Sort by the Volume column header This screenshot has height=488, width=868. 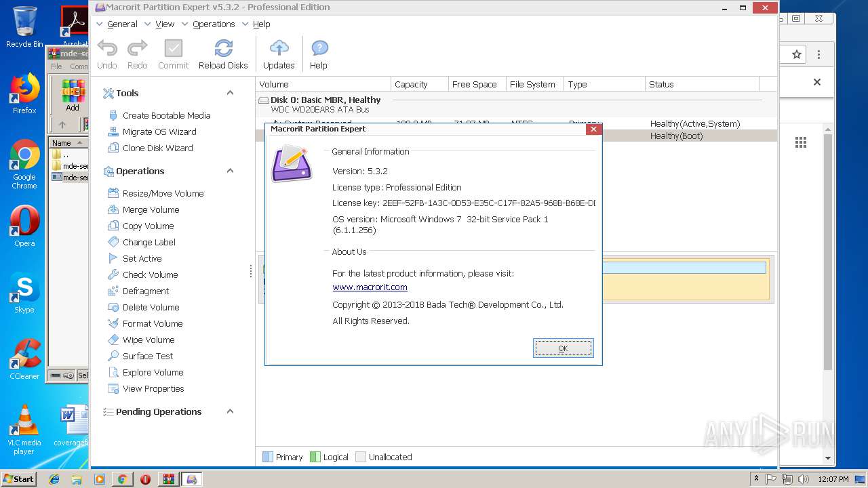click(x=323, y=84)
